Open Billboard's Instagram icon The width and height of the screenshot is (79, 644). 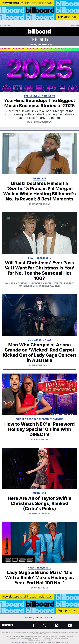(x=57, y=625)
